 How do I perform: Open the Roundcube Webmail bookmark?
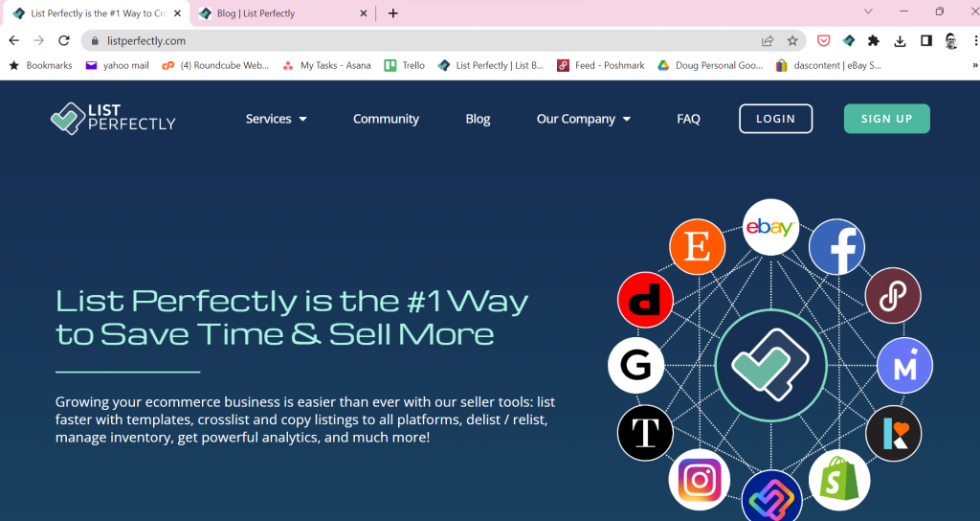coord(215,65)
